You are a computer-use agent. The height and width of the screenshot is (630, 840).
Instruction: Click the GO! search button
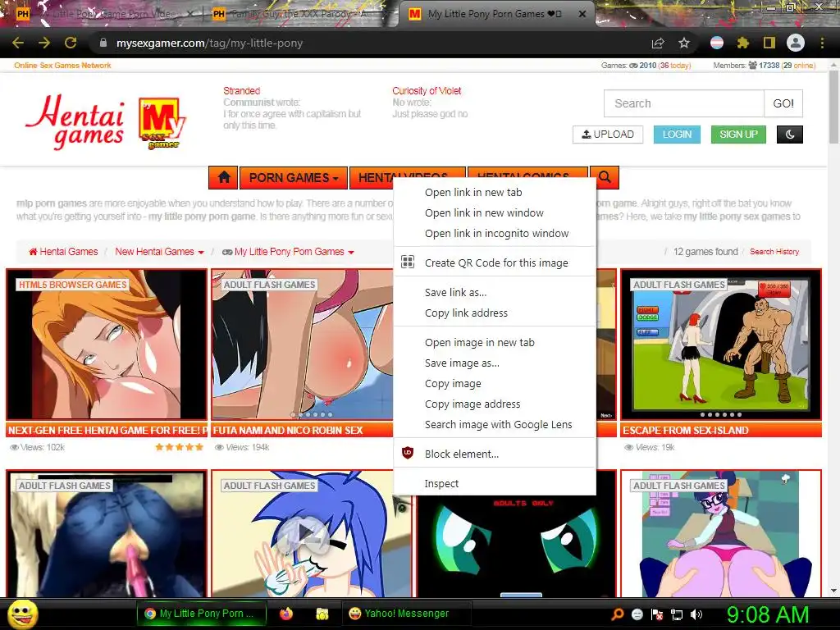[783, 103]
